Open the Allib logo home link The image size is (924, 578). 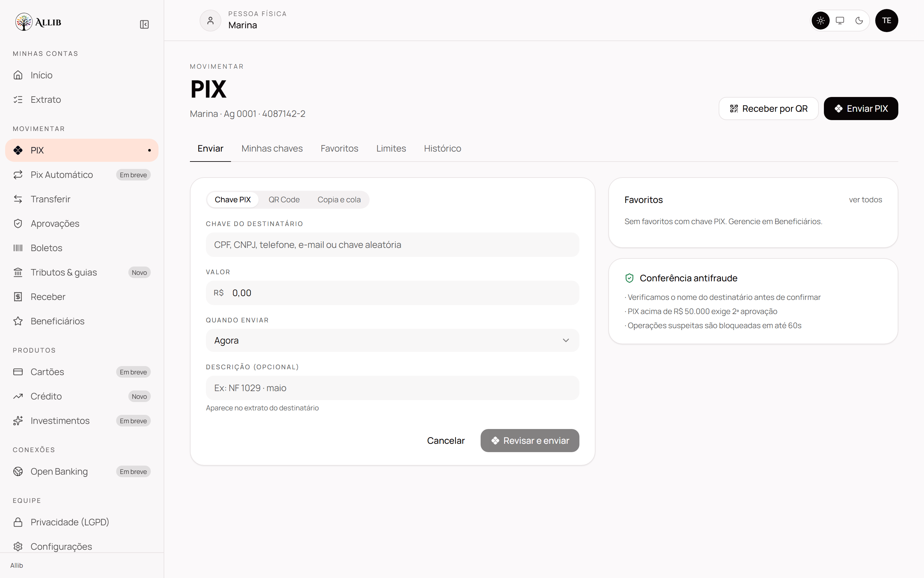pyautogui.click(x=38, y=22)
